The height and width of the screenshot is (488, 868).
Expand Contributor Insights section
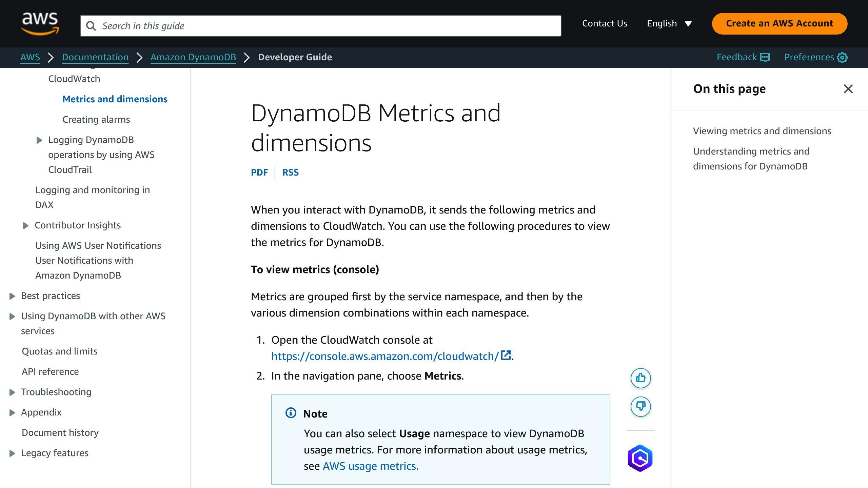25,225
